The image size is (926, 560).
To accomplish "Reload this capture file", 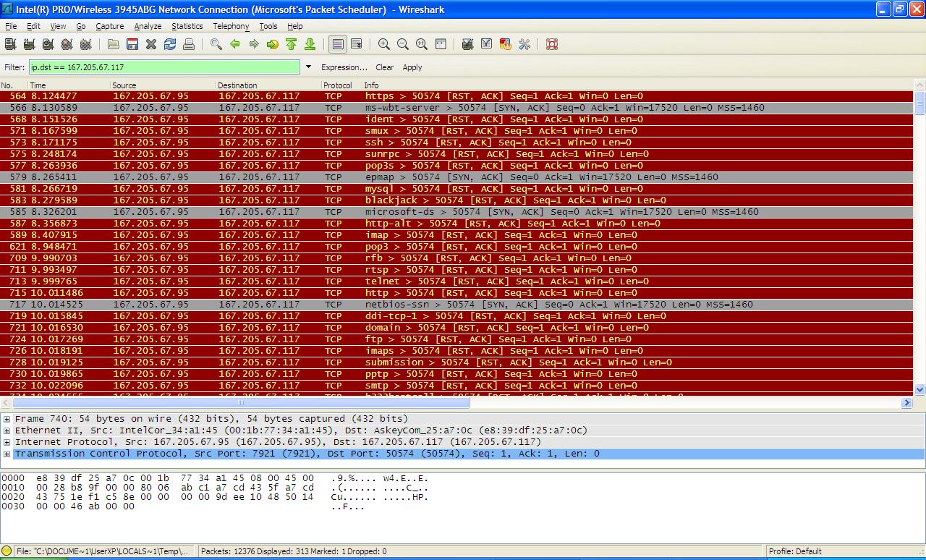I will click(x=170, y=44).
